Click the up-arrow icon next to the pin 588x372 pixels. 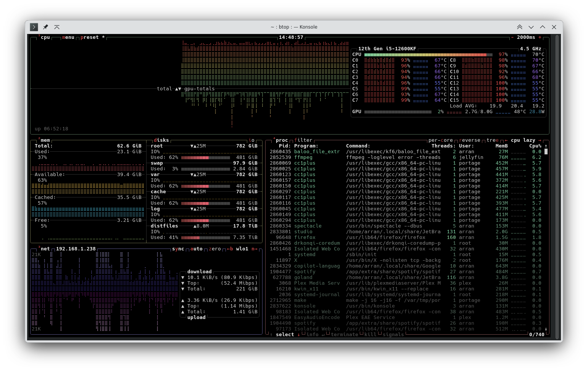pyautogui.click(x=57, y=27)
